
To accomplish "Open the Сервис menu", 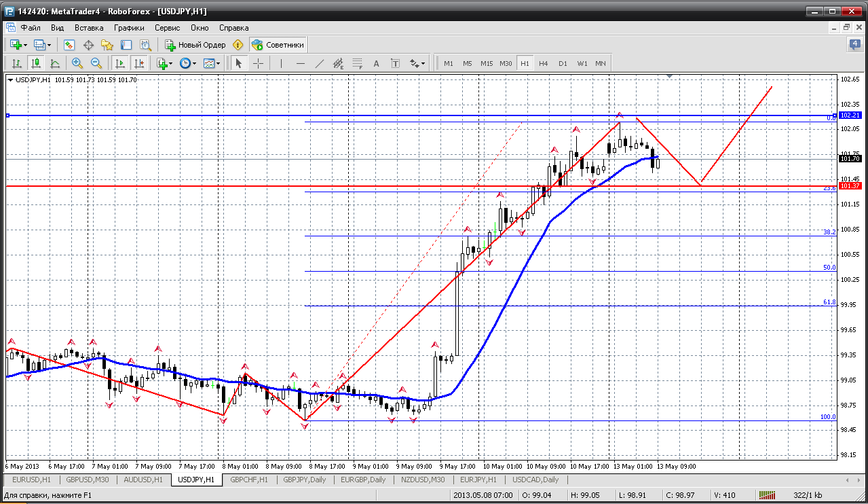I will [x=167, y=28].
